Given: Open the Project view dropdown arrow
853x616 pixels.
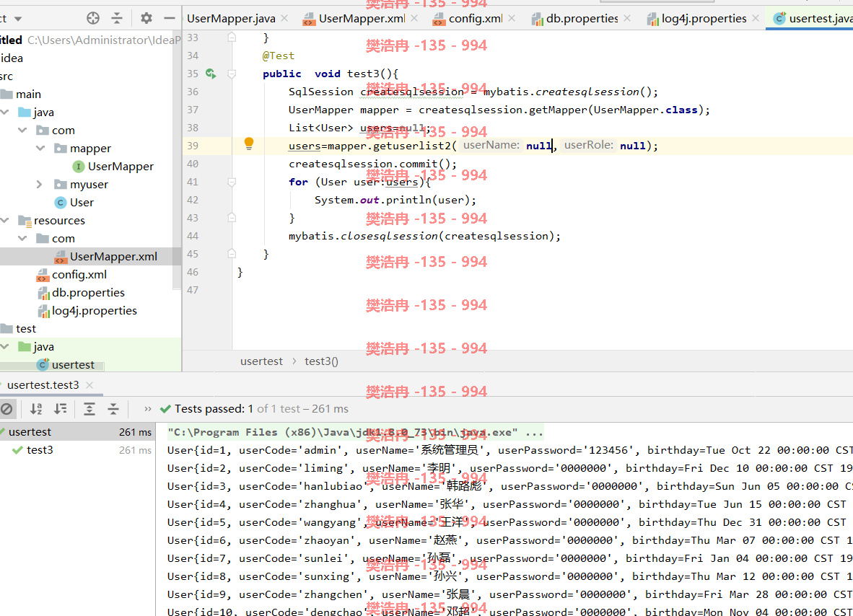Looking at the screenshot, I should 18,19.
